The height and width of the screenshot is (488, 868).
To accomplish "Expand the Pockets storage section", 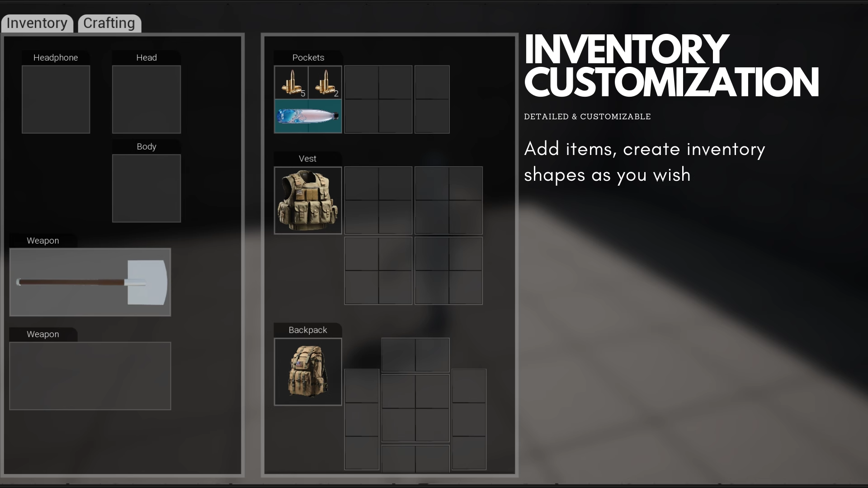I will pyautogui.click(x=308, y=57).
